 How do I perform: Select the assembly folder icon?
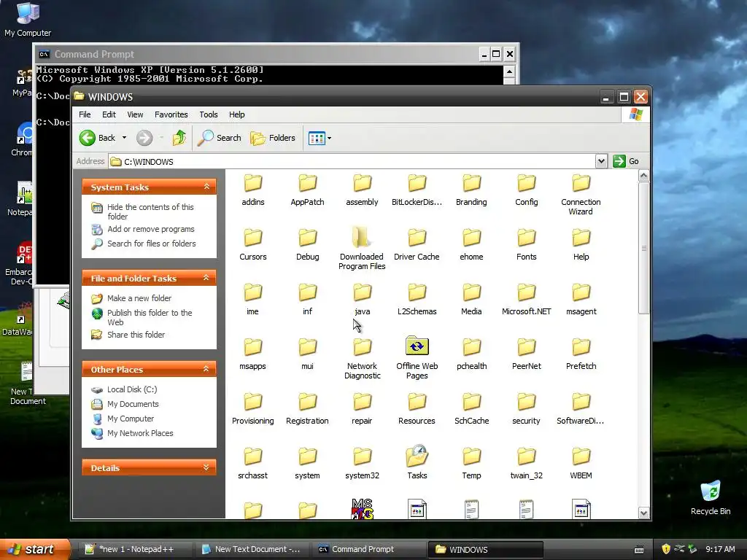pos(362,183)
